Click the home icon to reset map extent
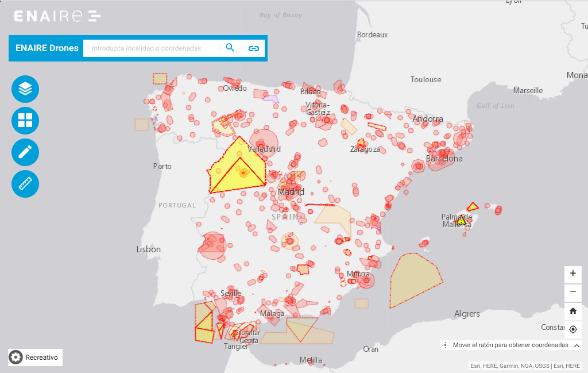Screen dimensions: 588x373 (572, 311)
